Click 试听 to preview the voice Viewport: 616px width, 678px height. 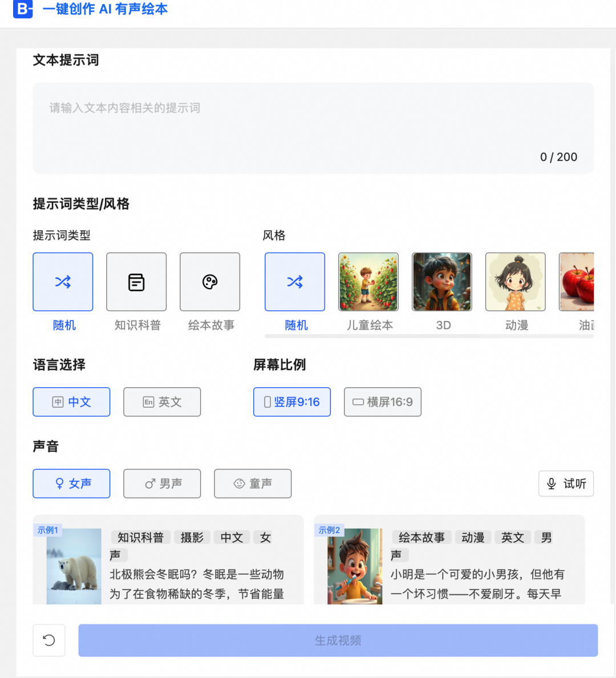[x=566, y=484]
